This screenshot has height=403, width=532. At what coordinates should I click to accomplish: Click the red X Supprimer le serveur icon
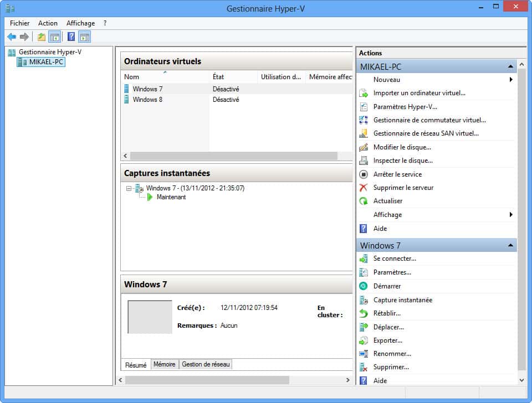(x=364, y=188)
